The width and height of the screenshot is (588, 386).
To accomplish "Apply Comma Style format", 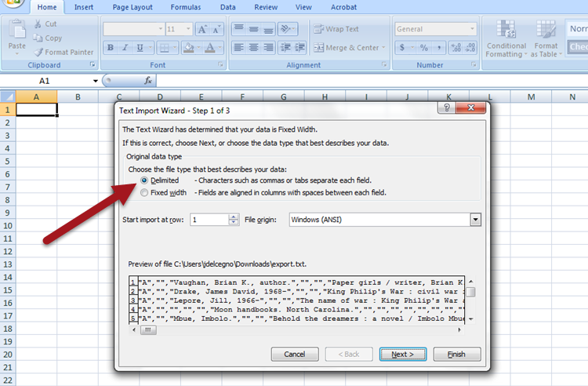I will 439,48.
